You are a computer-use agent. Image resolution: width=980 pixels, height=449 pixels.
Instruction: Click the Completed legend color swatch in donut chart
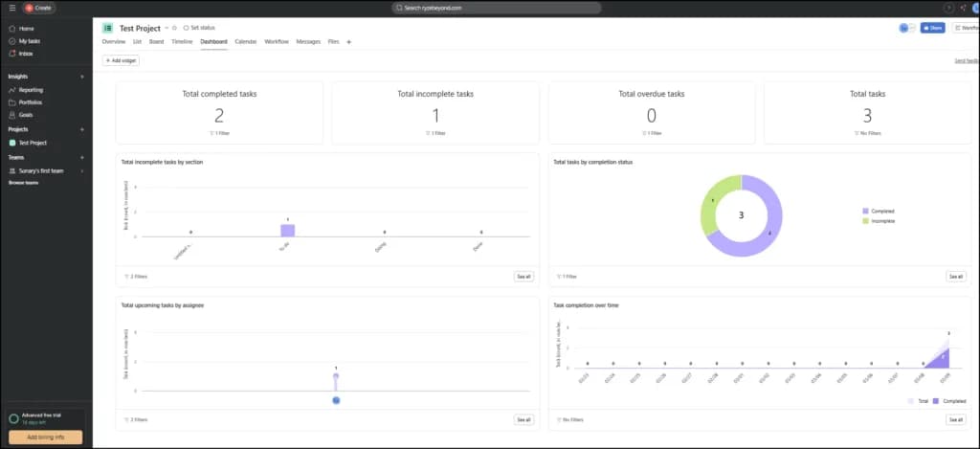click(x=865, y=212)
